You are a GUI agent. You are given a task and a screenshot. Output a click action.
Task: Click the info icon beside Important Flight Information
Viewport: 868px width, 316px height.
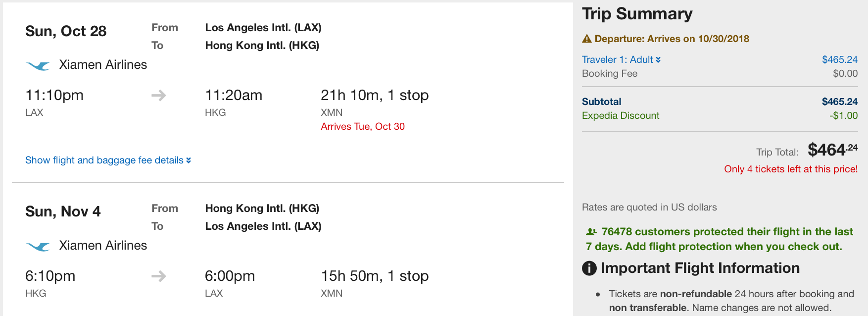(x=589, y=268)
